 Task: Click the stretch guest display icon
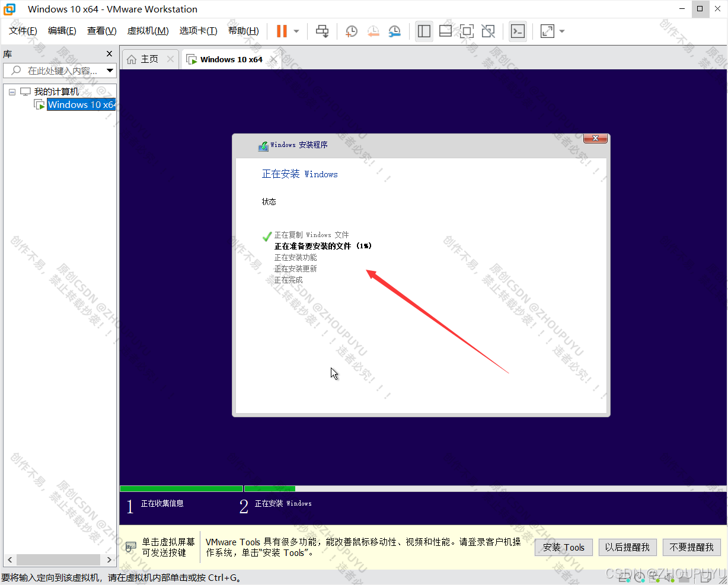[547, 31]
